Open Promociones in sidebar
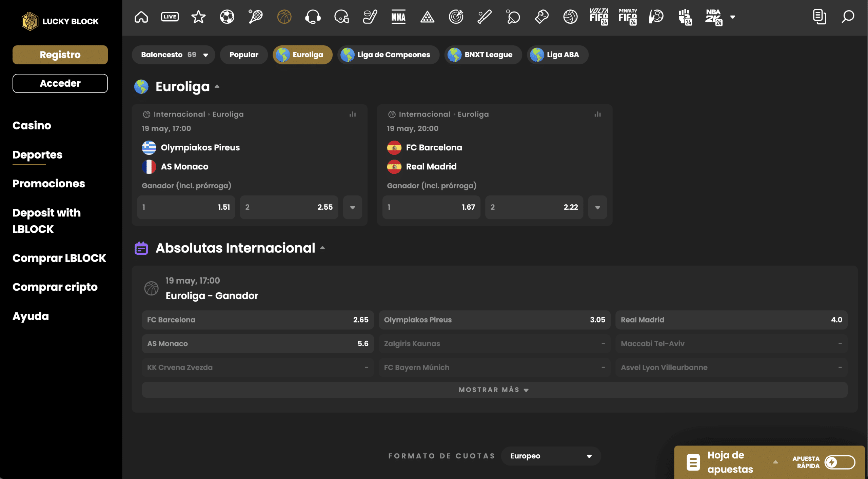 pyautogui.click(x=48, y=183)
